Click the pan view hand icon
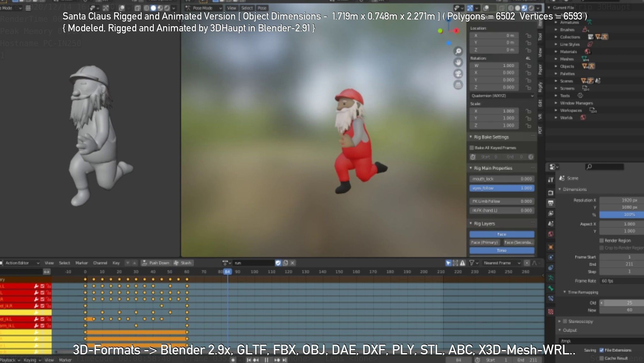Screen dimensions: 644x363 [458, 62]
